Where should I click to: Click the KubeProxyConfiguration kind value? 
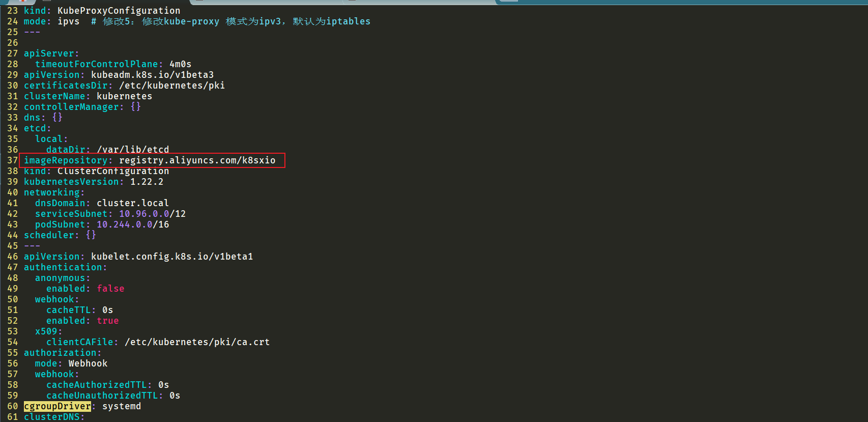(x=119, y=11)
